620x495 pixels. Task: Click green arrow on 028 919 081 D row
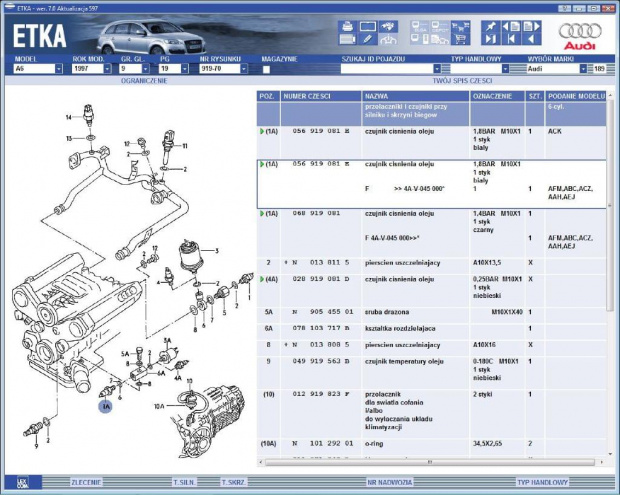click(261, 279)
